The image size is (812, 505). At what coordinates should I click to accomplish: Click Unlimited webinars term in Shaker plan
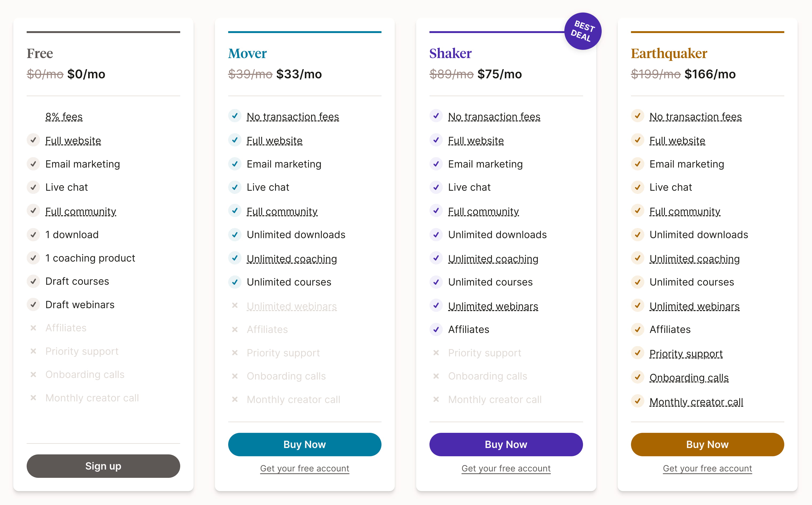click(x=493, y=306)
